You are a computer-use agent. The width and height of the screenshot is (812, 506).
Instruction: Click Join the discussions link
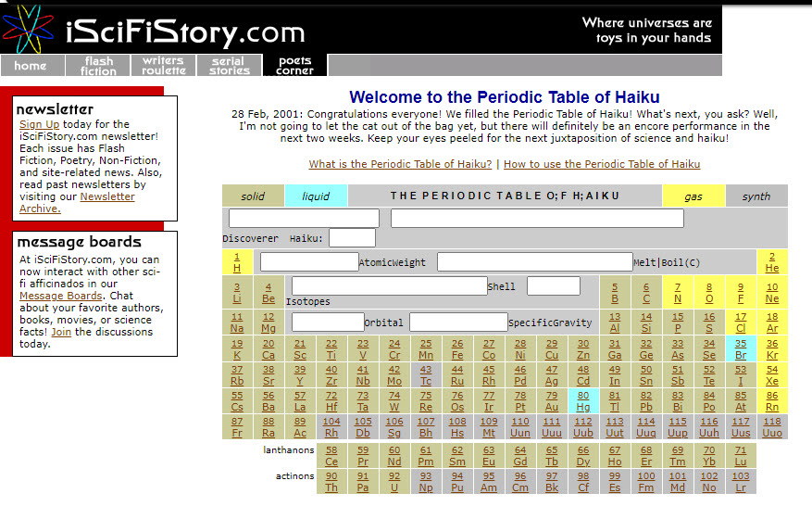[x=61, y=332]
